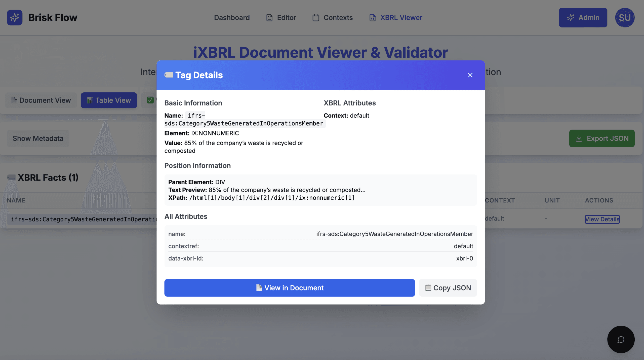Click the tag icon beside XBRL Facts

point(11,177)
